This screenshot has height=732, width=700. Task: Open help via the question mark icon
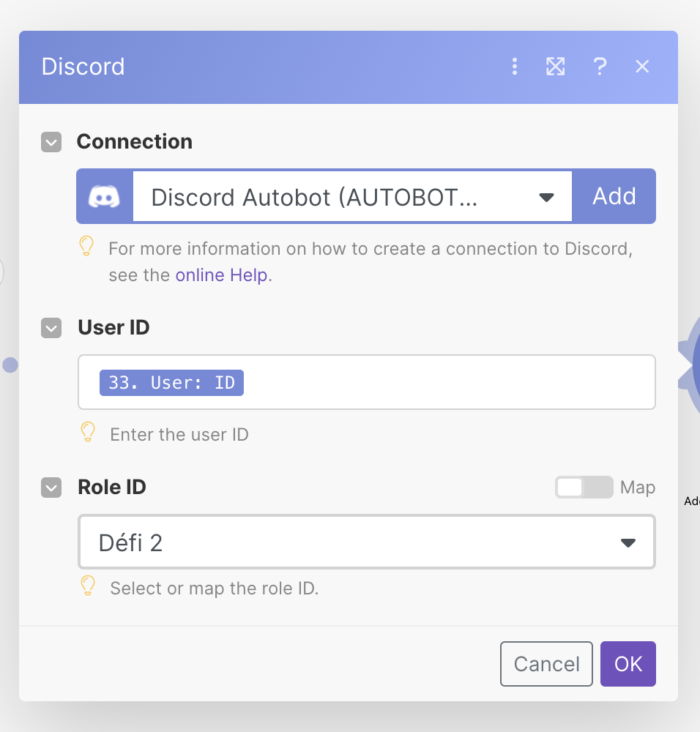tap(600, 67)
